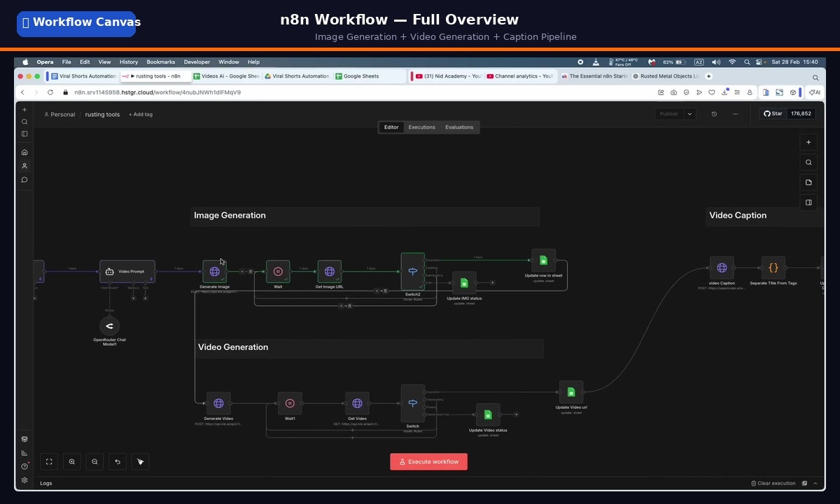This screenshot has height=504, width=840.
Task: Open the Get Video node
Action: (357, 402)
